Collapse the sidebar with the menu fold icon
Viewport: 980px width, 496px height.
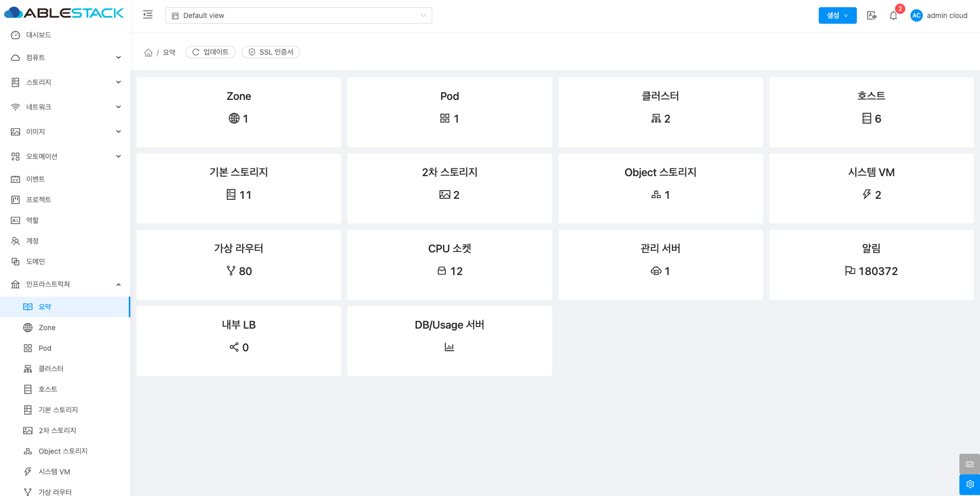point(148,15)
